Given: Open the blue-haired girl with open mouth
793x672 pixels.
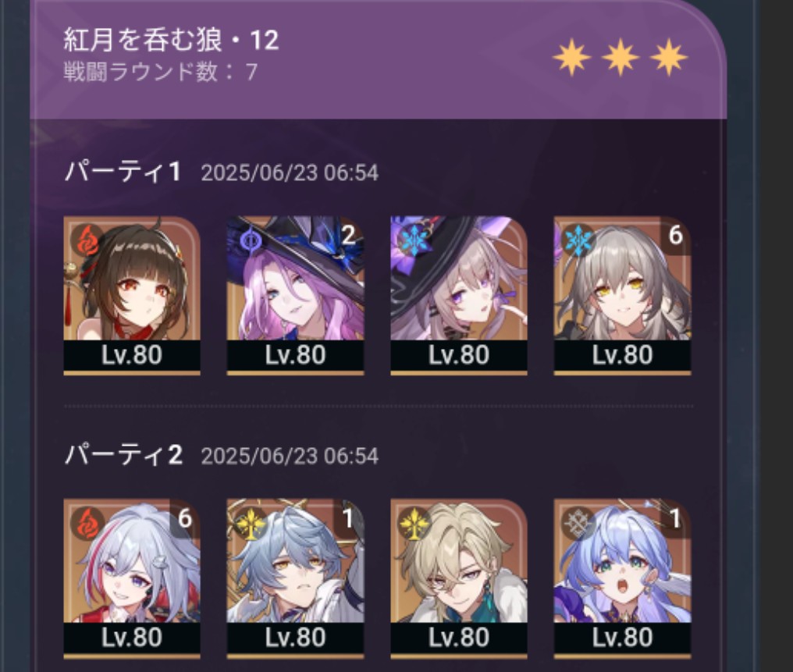Looking at the screenshot, I should click(x=623, y=578).
